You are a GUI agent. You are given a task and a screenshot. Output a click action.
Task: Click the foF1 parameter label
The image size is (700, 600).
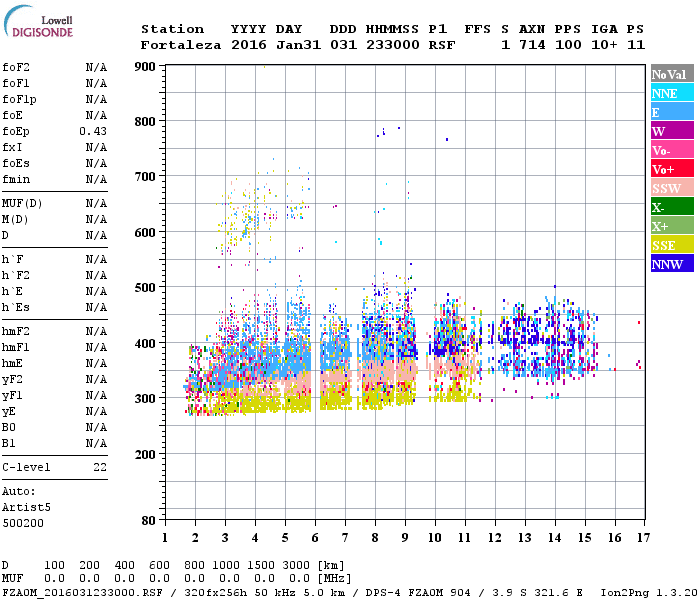[x=16, y=83]
